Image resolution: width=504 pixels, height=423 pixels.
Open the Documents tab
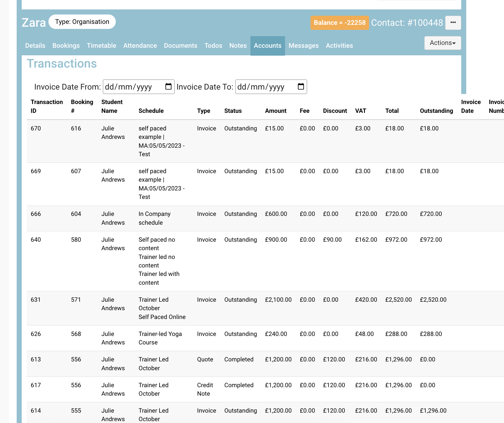(180, 46)
